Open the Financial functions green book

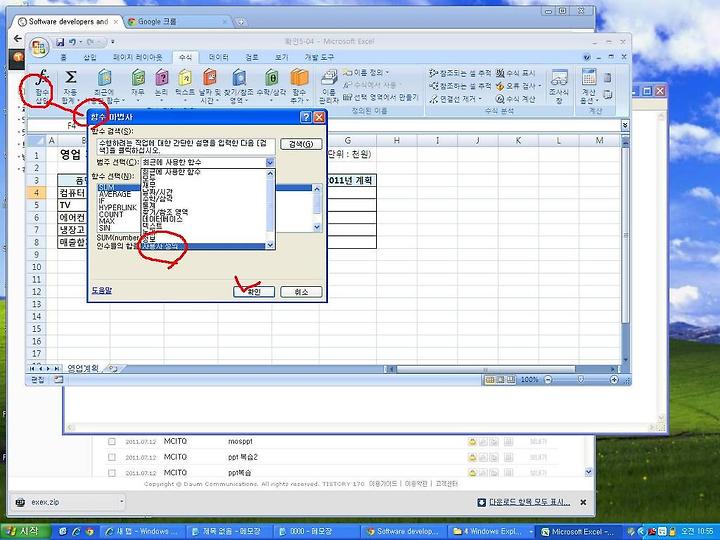pyautogui.click(x=138, y=78)
